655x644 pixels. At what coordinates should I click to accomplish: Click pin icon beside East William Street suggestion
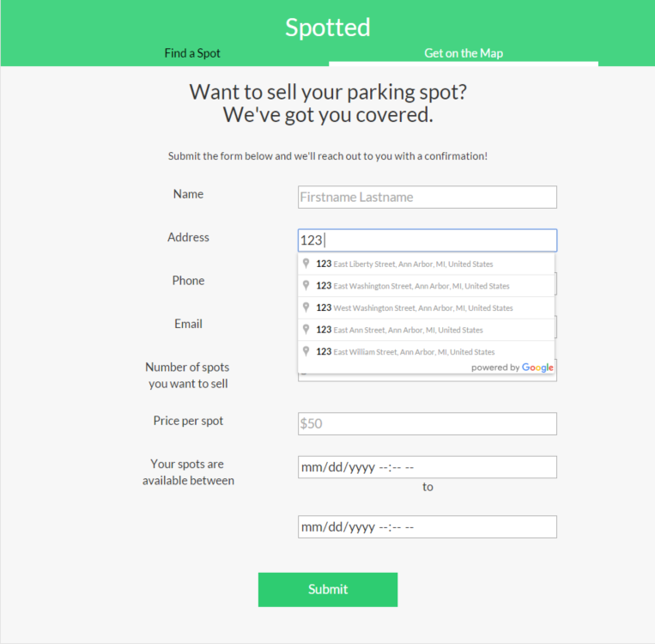(x=306, y=351)
